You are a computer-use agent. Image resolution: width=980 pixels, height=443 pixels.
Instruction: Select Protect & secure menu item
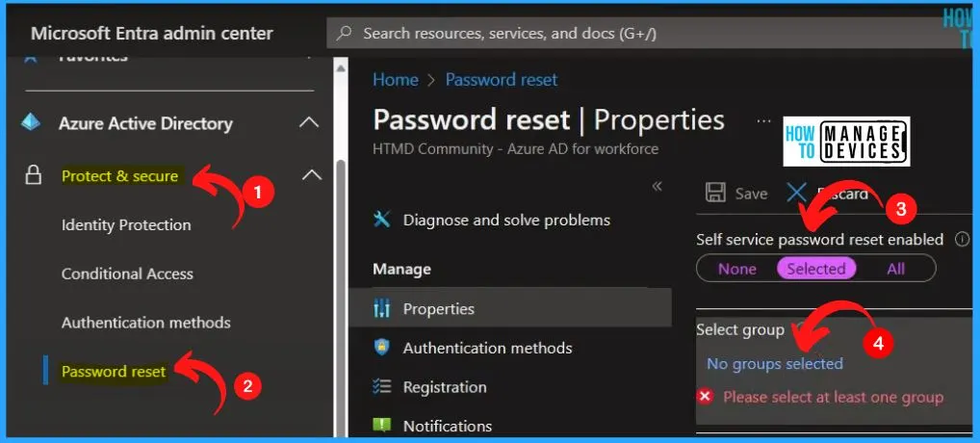pyautogui.click(x=120, y=176)
